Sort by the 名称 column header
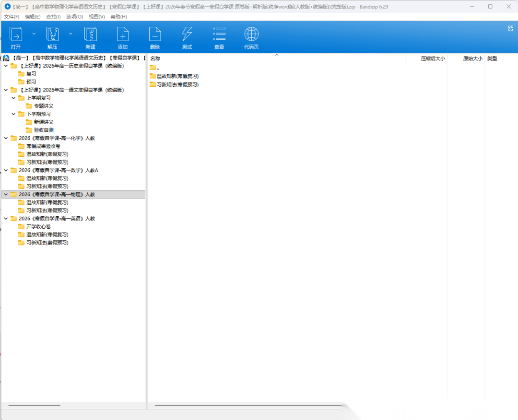Viewport: 518px width, 420px height. pyautogui.click(x=155, y=58)
